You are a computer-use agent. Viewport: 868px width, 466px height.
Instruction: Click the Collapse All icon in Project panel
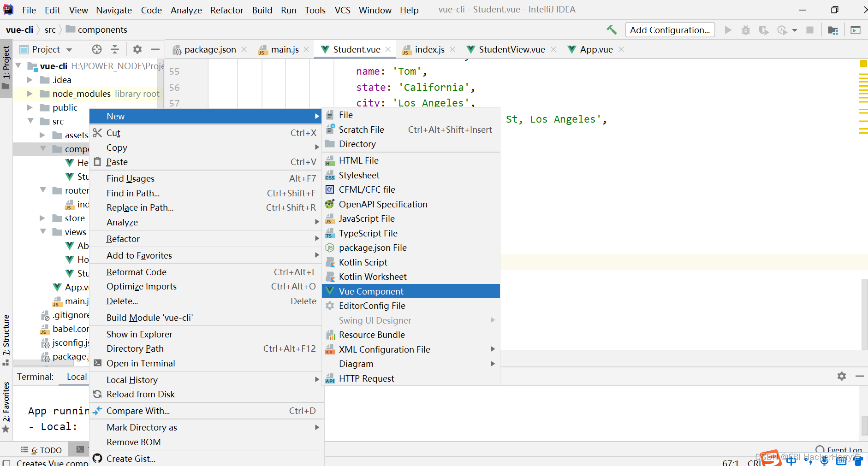click(x=114, y=49)
